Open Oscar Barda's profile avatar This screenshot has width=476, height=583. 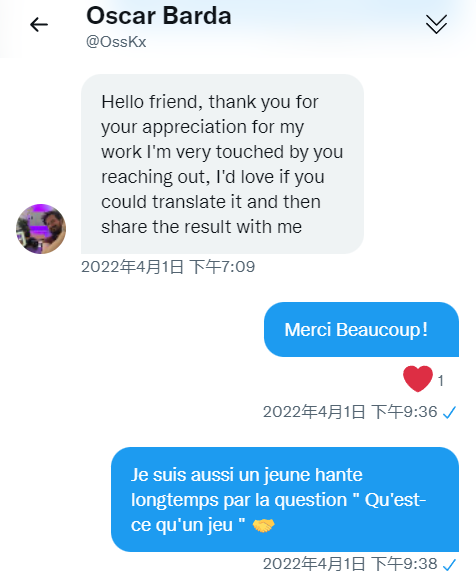click(41, 229)
